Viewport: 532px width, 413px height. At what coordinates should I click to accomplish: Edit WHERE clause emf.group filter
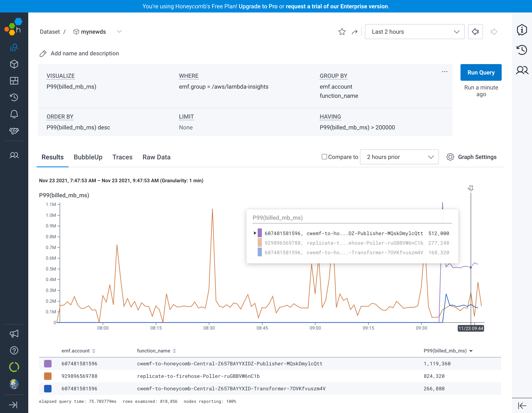coord(223,87)
